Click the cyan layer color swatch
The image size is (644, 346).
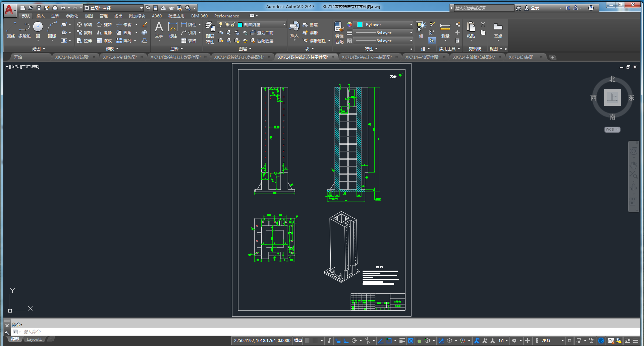click(240, 24)
